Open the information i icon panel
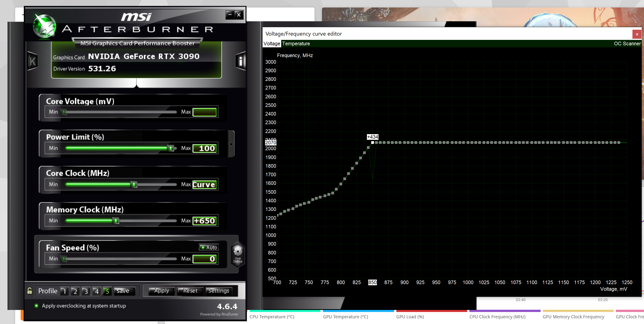This screenshot has height=324, width=644. click(241, 61)
